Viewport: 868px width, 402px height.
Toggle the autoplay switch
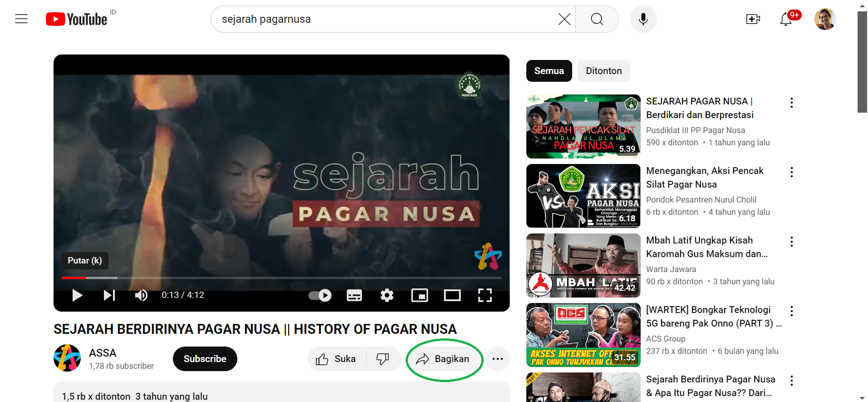click(x=320, y=296)
